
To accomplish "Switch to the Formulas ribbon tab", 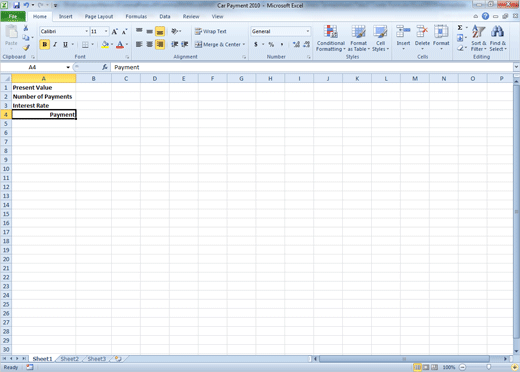I will click(x=136, y=16).
